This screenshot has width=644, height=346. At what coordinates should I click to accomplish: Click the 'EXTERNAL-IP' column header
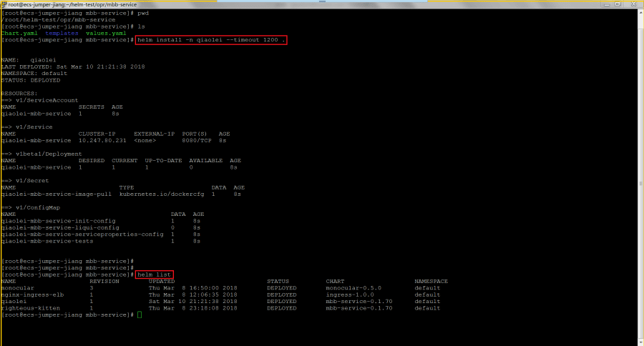click(154, 134)
